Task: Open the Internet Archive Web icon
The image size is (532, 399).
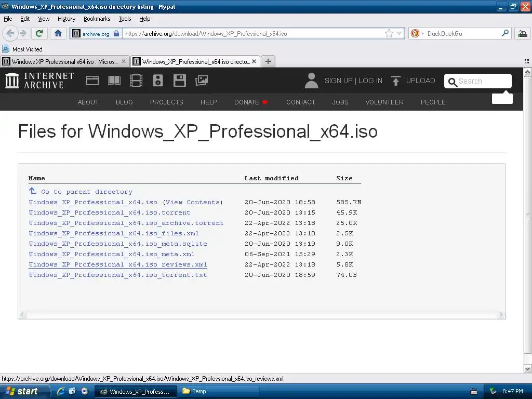Action: [x=92, y=81]
